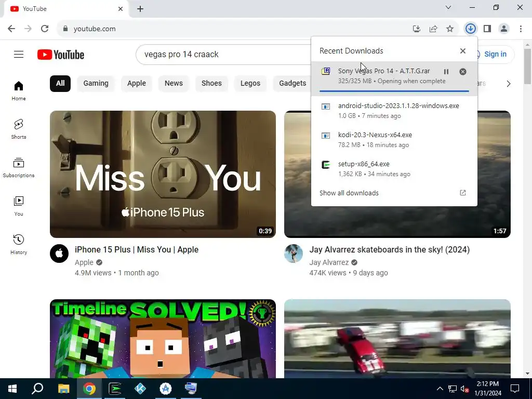Open Apple channel avatar
The height and width of the screenshot is (399, 532).
[59, 254]
